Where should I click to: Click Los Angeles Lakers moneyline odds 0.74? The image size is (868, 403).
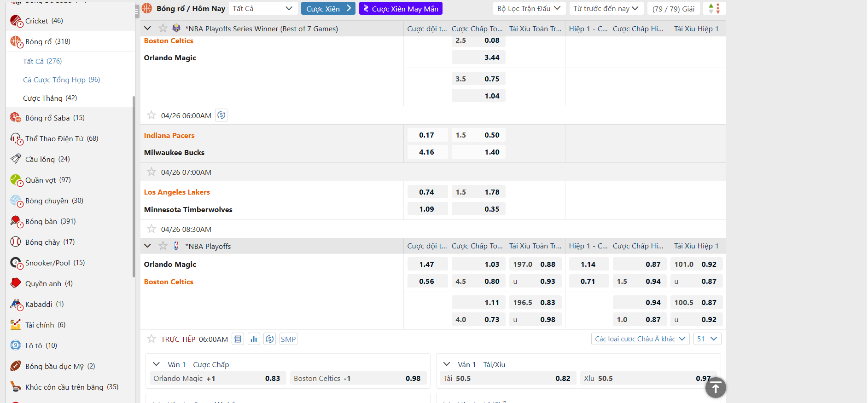pyautogui.click(x=427, y=192)
